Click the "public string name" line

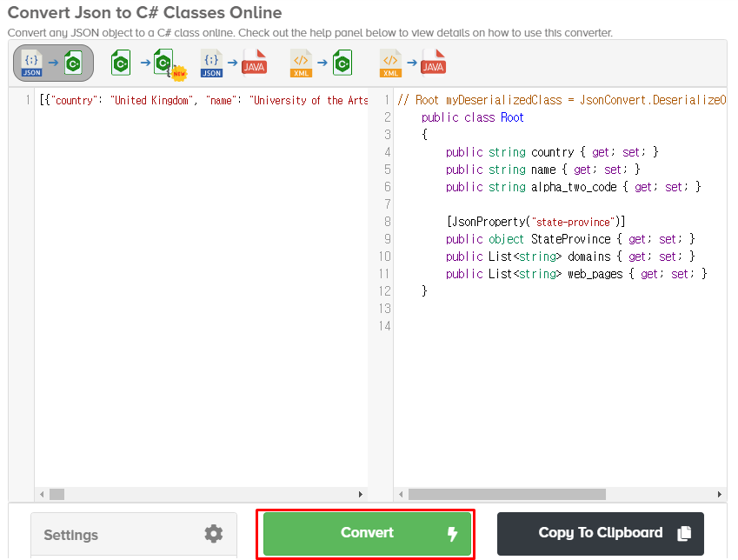(542, 170)
